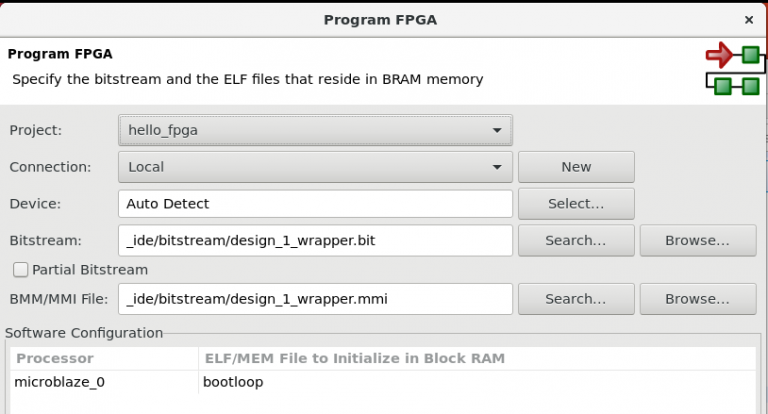This screenshot has width=768, height=414.
Task: Click the FPGA programming icon in the banner
Action: 735,68
